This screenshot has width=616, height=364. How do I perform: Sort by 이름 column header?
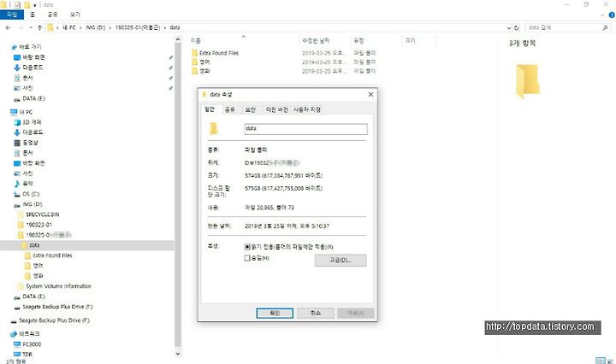(244, 40)
